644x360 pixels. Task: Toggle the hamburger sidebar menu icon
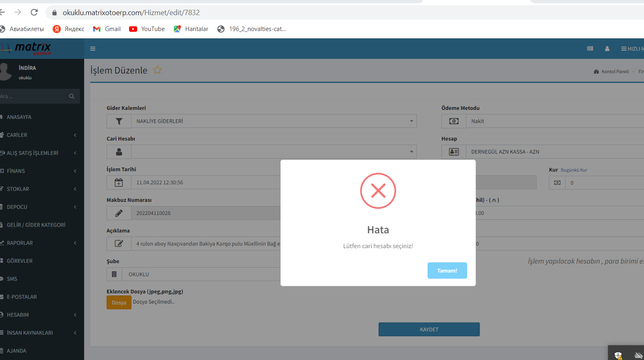[x=93, y=49]
